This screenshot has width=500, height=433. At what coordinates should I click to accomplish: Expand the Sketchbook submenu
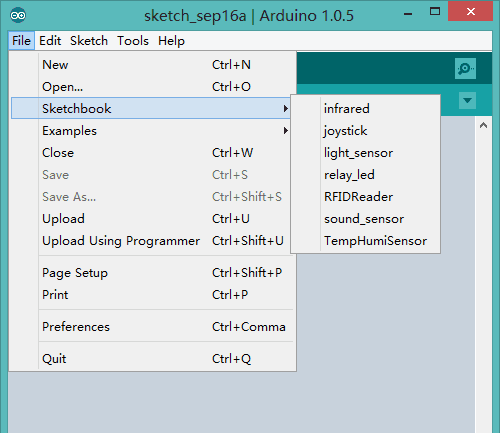tap(151, 108)
